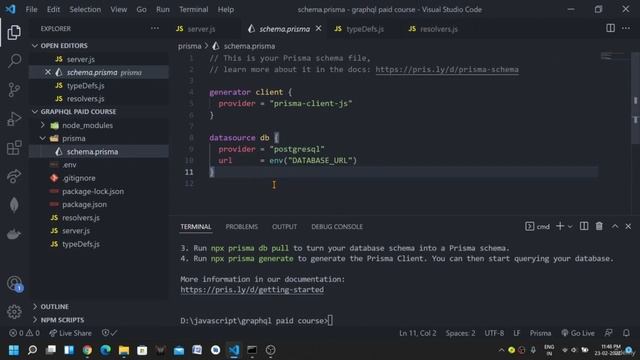Open the File menu
Image resolution: width=640 pixels, height=360 pixels.
click(31, 9)
